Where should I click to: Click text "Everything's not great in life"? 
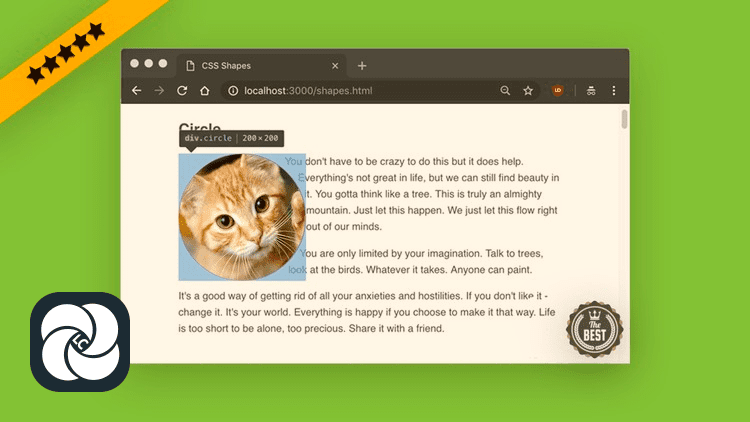tap(362, 178)
